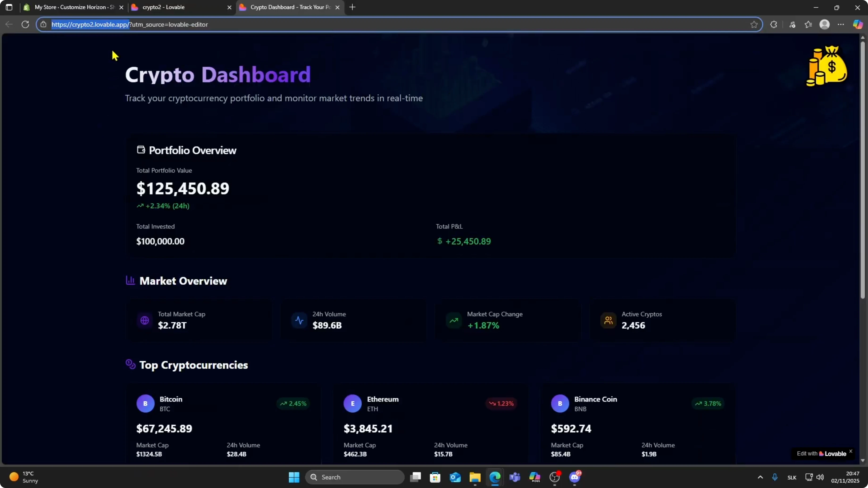Click the $89.6B volume value
The width and height of the screenshot is (868, 488).
point(327,325)
